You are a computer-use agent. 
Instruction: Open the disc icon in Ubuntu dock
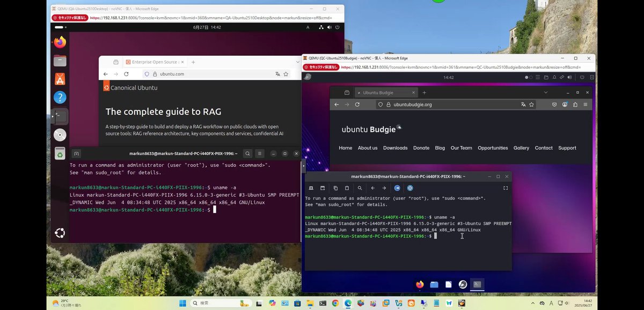(60, 135)
